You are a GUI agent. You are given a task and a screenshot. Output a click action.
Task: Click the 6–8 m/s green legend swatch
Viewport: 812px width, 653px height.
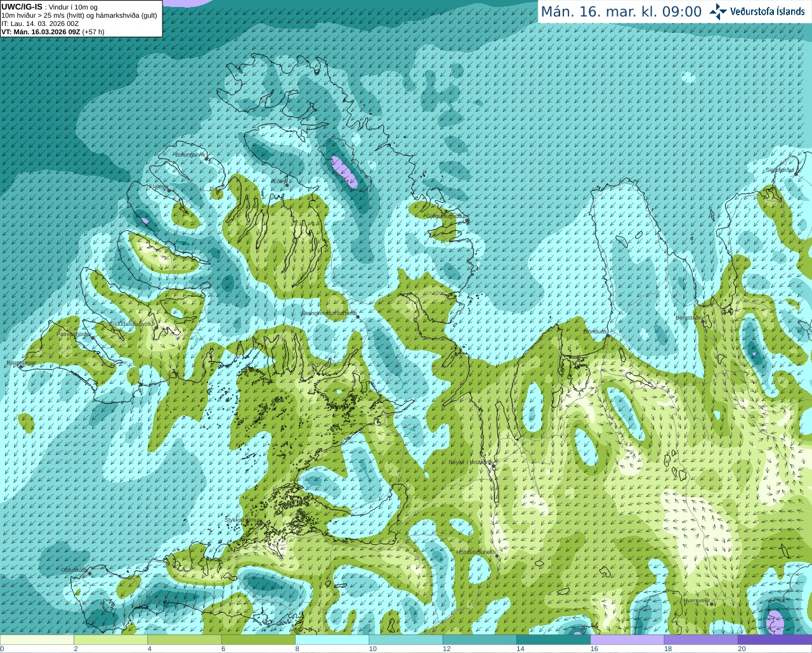258,640
